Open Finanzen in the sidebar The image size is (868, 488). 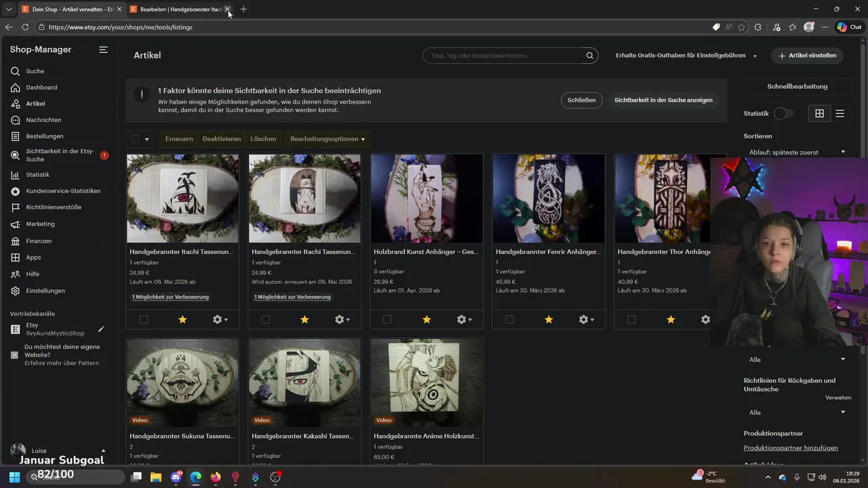click(39, 241)
